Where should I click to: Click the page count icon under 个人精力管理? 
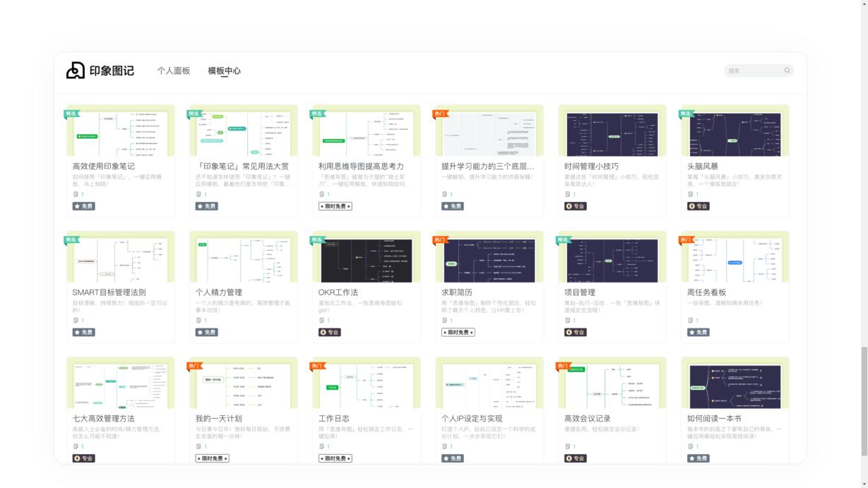[x=198, y=320]
